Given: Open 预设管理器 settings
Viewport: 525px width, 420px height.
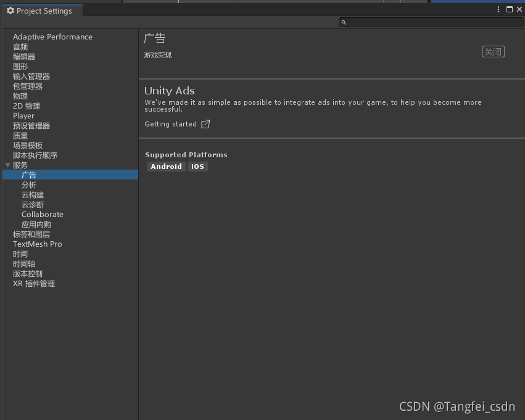Looking at the screenshot, I should click(31, 126).
